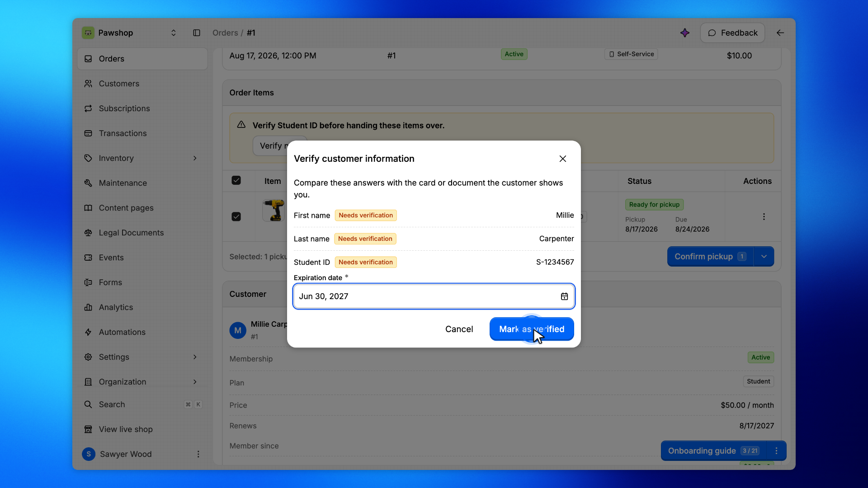Image resolution: width=868 pixels, height=488 pixels.
Task: Open the Onboarding guide options menu
Action: tap(776, 451)
